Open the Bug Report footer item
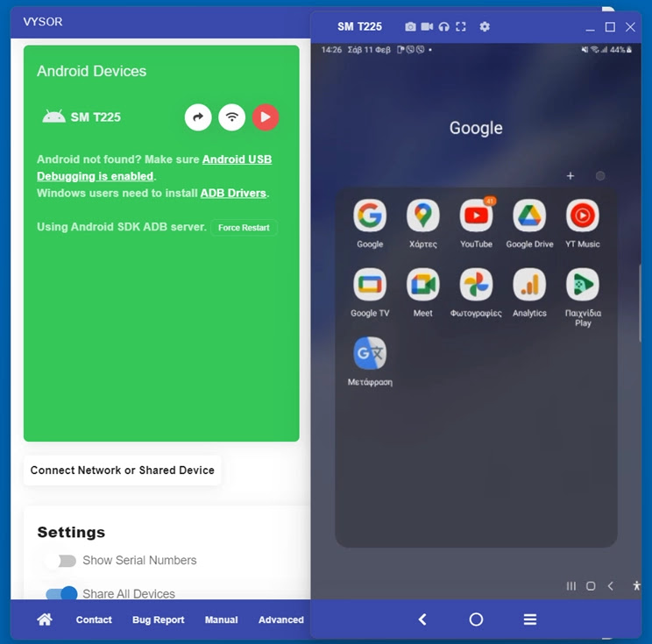 [x=159, y=619]
